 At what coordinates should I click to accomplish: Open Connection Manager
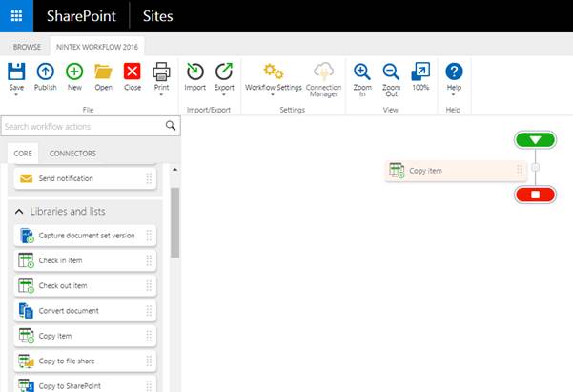pos(323,80)
